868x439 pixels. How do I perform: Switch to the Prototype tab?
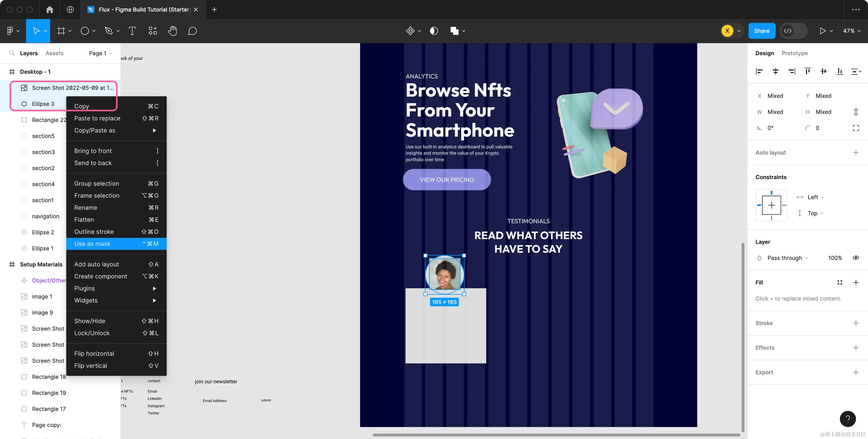pyautogui.click(x=794, y=53)
